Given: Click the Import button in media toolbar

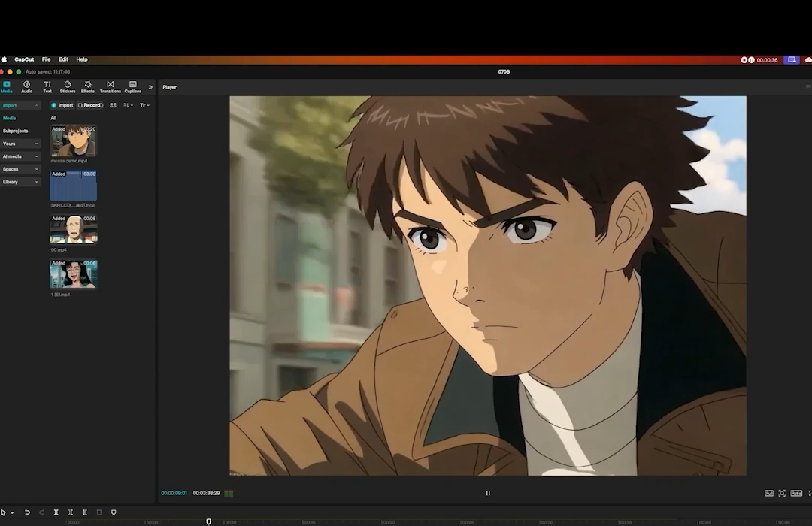Looking at the screenshot, I should 62,105.
